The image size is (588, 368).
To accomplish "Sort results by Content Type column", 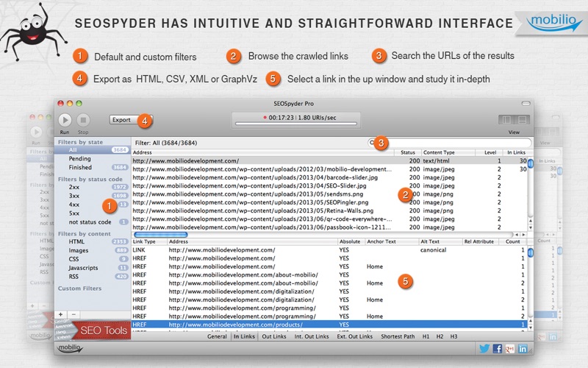I will tap(448, 152).
